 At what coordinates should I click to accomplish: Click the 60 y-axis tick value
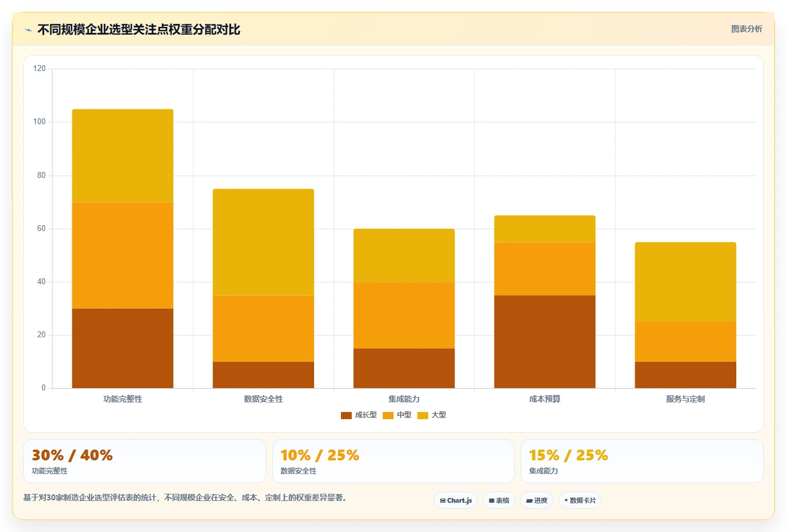(41, 229)
